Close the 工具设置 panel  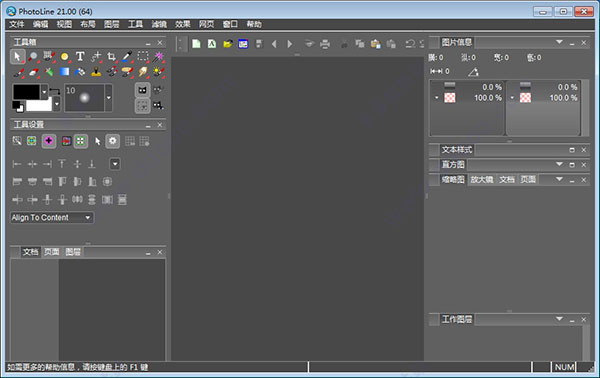click(160, 125)
